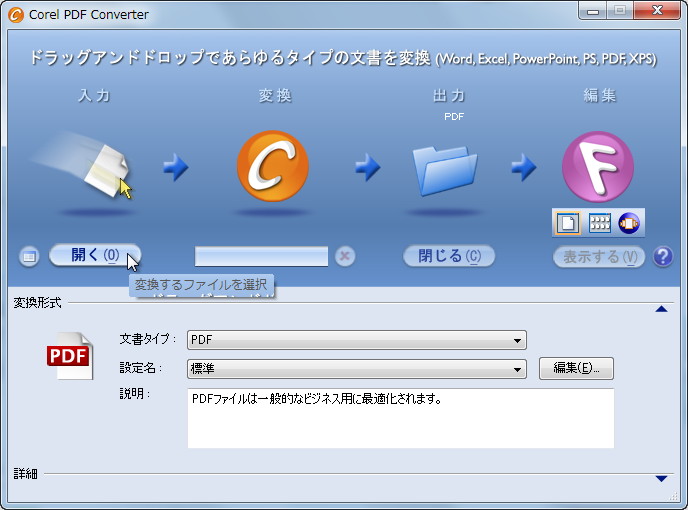Click the 編集 heading text
Image resolution: width=688 pixels, height=510 pixels.
click(x=600, y=95)
